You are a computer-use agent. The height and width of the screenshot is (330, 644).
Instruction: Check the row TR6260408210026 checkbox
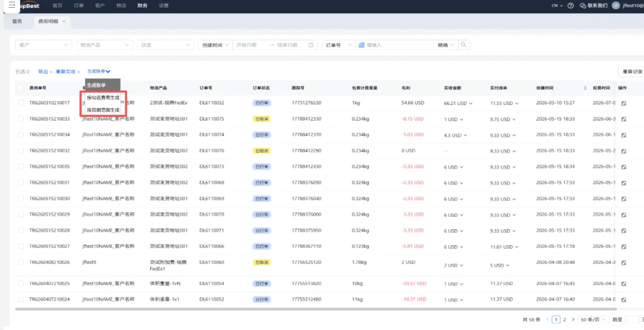pyautogui.click(x=20, y=262)
